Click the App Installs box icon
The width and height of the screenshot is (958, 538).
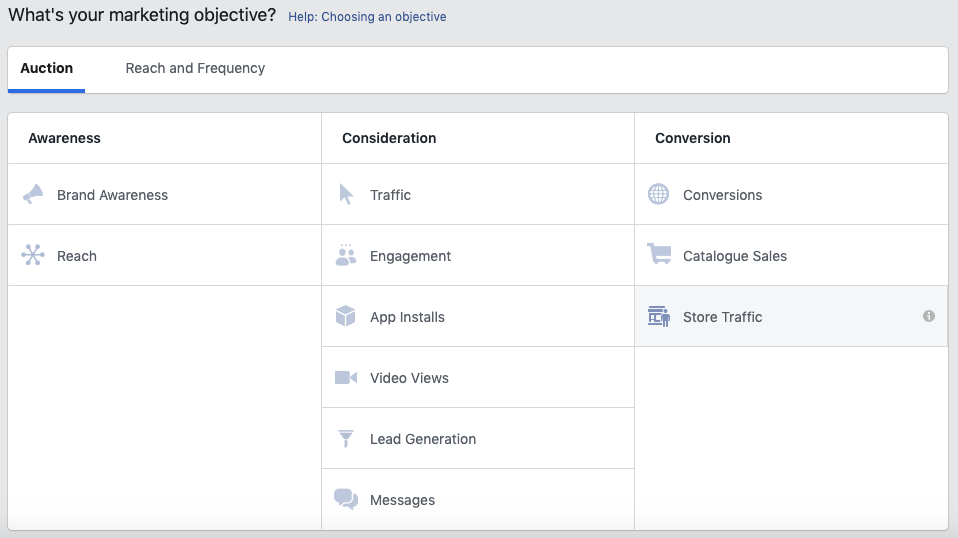click(x=346, y=316)
